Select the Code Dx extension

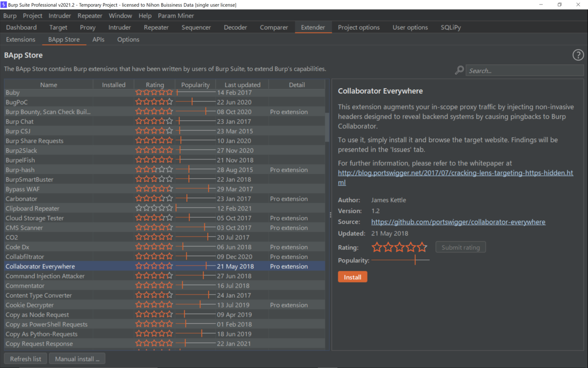165,247
